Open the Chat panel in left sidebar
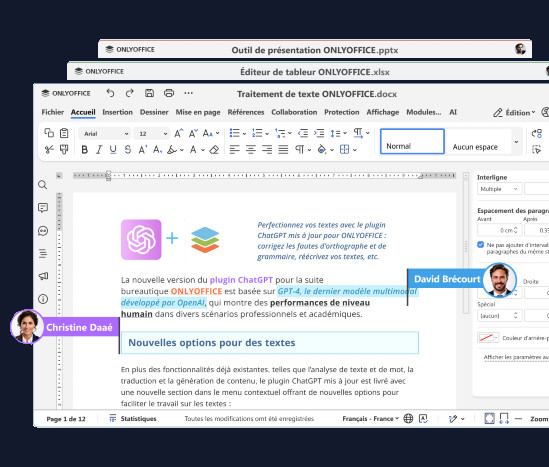The width and height of the screenshot is (549, 467). tap(43, 231)
